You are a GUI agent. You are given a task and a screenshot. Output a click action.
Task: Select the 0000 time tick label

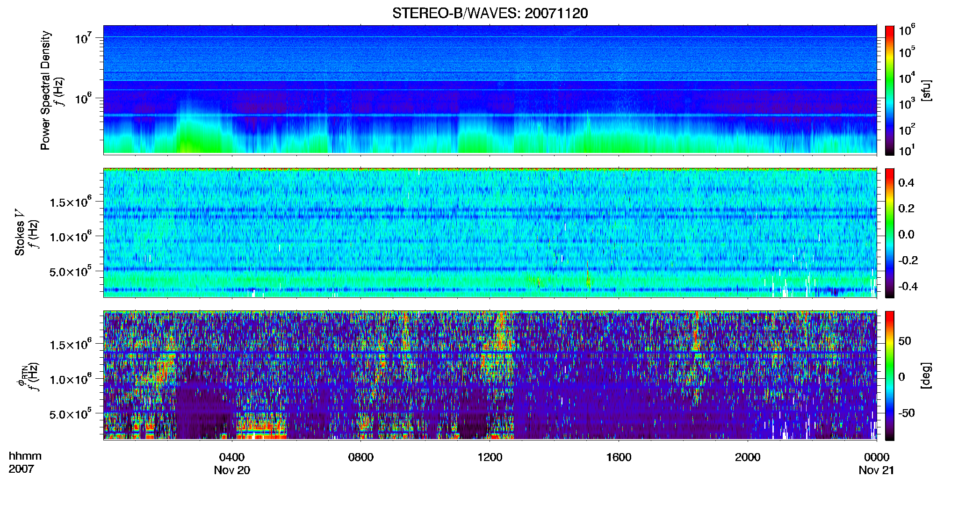point(877,457)
